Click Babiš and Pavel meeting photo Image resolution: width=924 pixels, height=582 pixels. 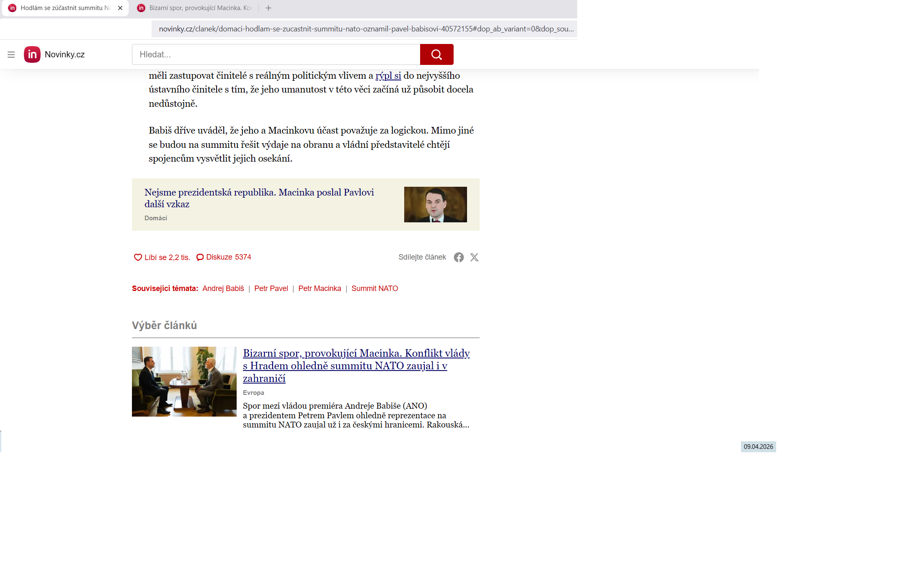[x=184, y=381]
